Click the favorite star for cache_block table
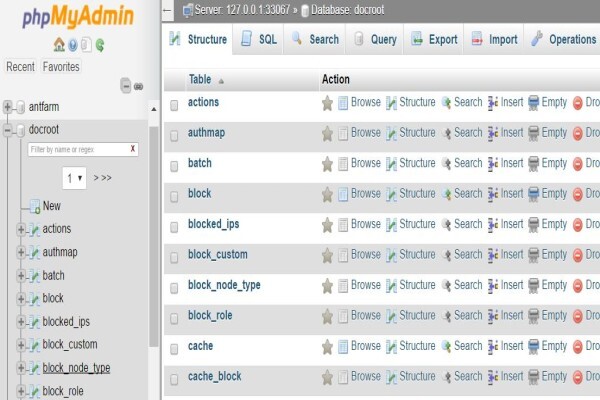This screenshot has width=600, height=400. [x=327, y=377]
